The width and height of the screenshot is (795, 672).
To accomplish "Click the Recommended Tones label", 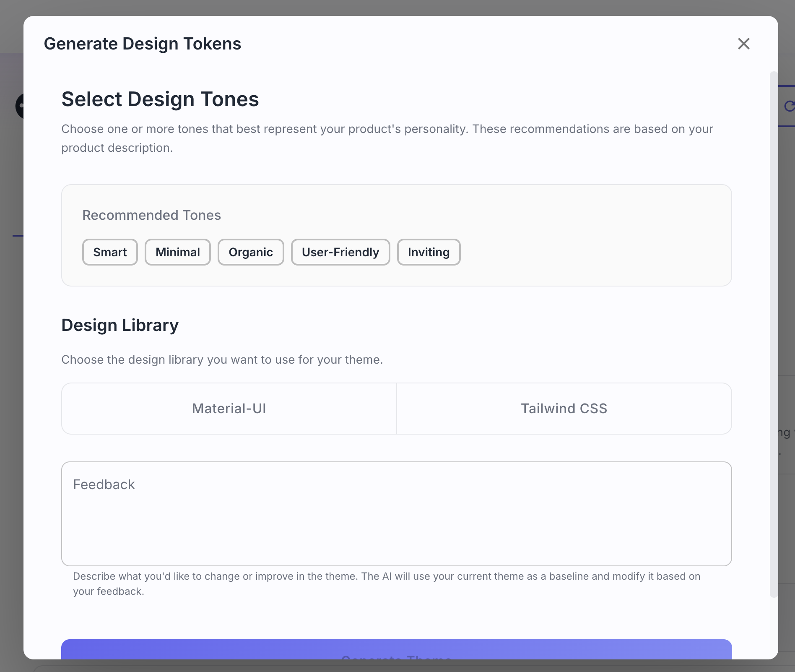I will [x=151, y=215].
